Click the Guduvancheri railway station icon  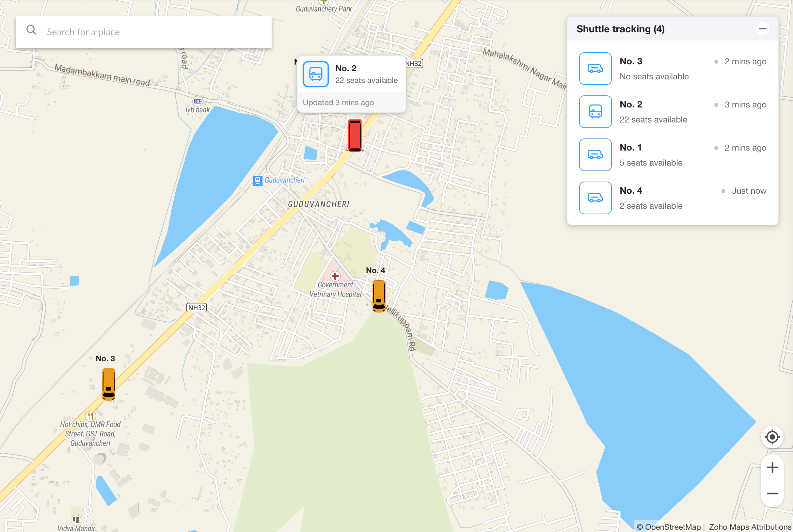pyautogui.click(x=258, y=181)
